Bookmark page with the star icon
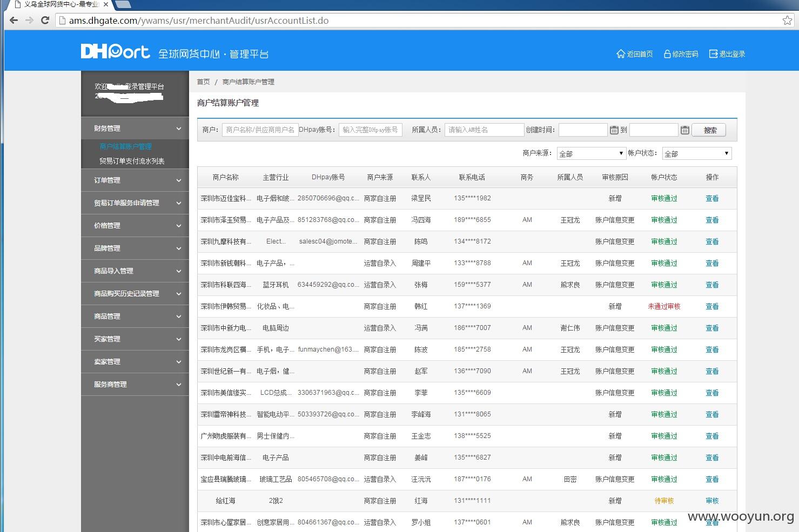This screenshot has width=799, height=532. pyautogui.click(x=787, y=21)
